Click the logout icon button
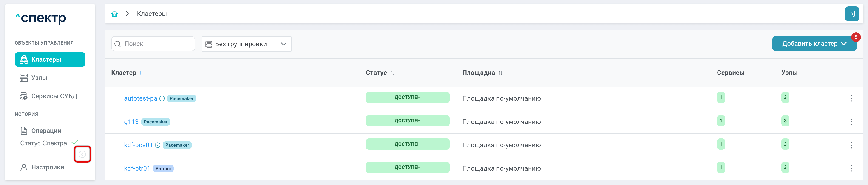Screen dimensions: 868x185 coord(852,14)
